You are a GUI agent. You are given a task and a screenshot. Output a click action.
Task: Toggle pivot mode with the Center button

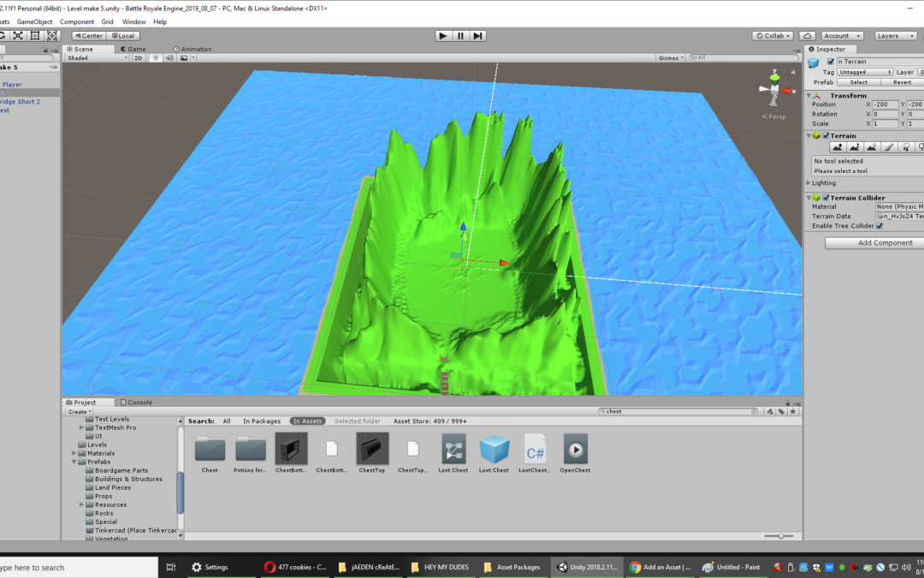(88, 36)
